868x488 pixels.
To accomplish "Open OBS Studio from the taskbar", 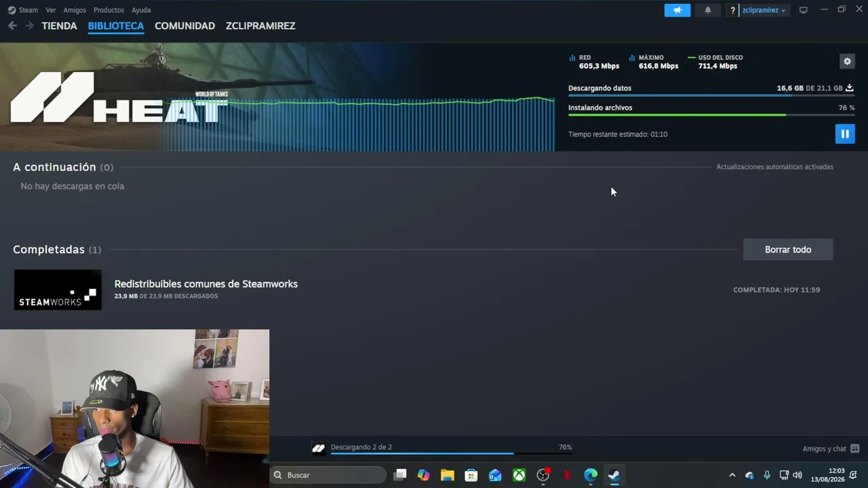I will pos(543,475).
